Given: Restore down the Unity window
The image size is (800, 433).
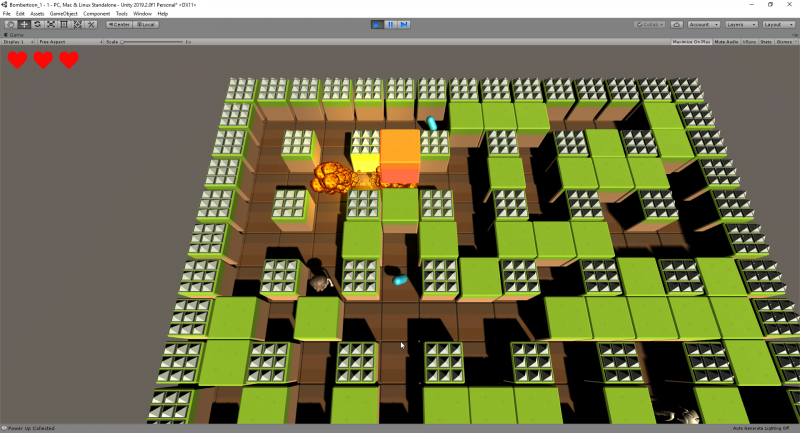Looking at the screenshot, I should pyautogui.click(x=770, y=5).
